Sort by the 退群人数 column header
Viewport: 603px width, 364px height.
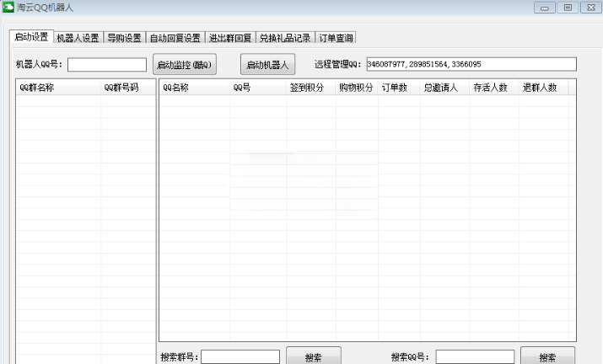click(544, 88)
